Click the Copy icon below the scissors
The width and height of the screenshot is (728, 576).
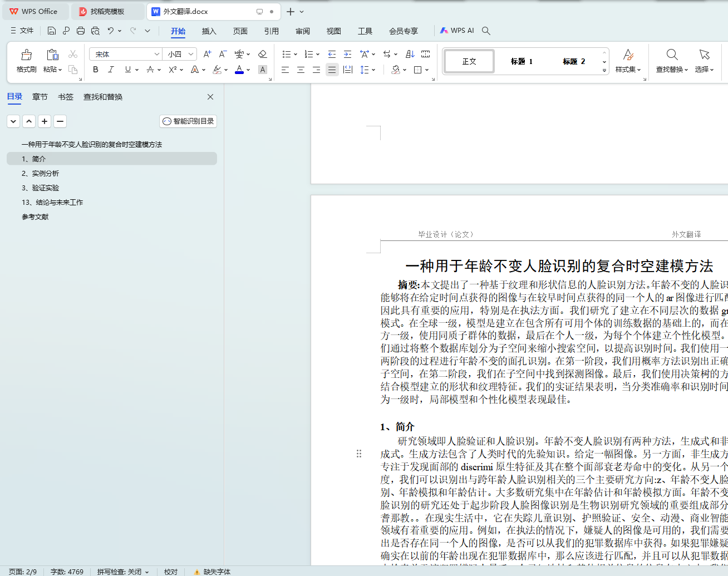tap(73, 70)
